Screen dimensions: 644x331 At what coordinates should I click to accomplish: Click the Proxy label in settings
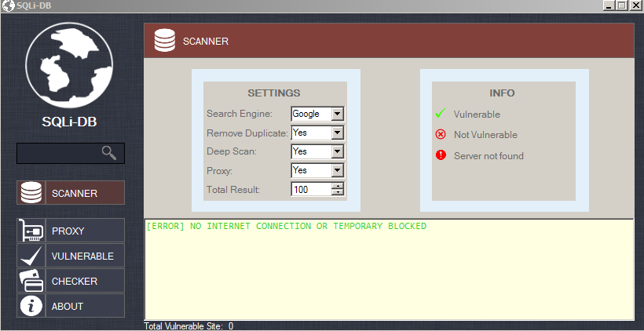(219, 171)
